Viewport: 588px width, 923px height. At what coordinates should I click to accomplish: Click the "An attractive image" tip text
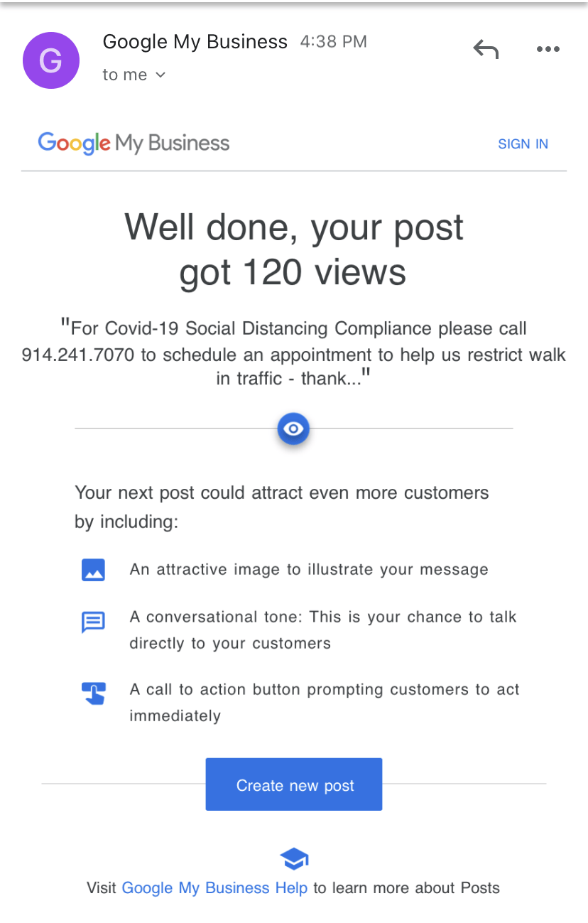[x=309, y=570]
